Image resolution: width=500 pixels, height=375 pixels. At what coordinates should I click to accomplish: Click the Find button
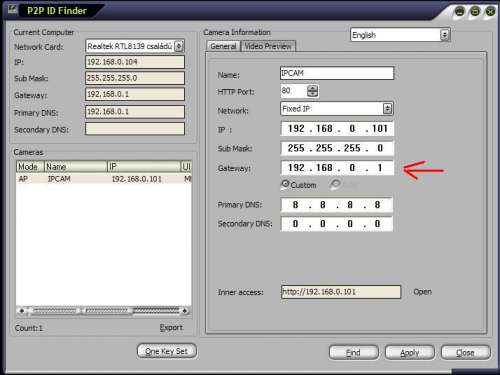[353, 352]
